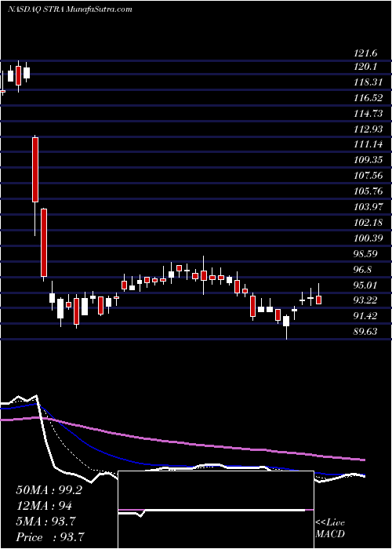Click the 121.6 price axis label
392x549 pixels.
(365, 53)
